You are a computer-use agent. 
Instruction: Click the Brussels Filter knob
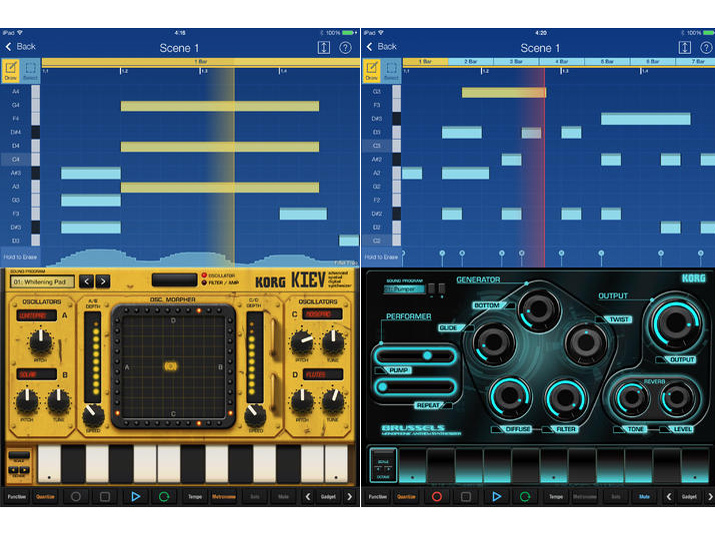click(565, 399)
